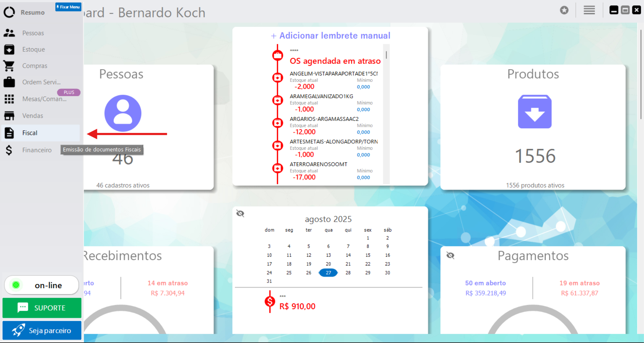Select the Fiscal menu item

click(x=30, y=133)
